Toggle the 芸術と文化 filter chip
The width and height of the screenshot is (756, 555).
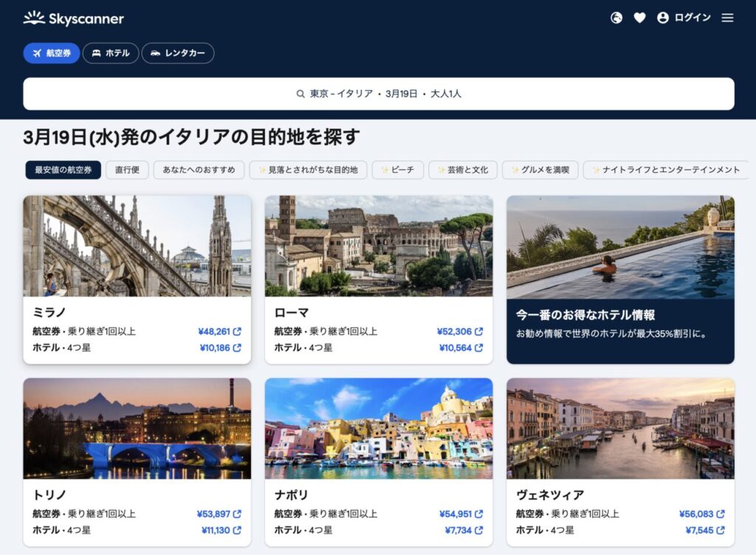click(x=462, y=170)
